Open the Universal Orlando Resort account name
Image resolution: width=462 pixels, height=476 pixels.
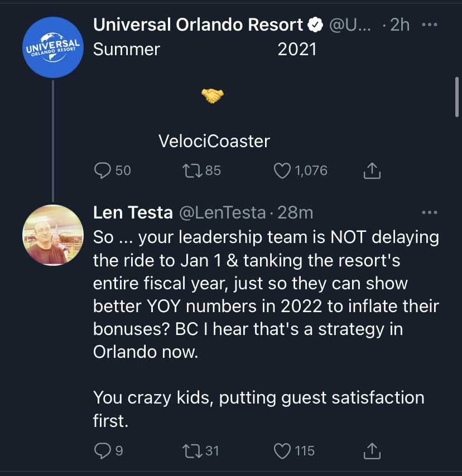198,25
